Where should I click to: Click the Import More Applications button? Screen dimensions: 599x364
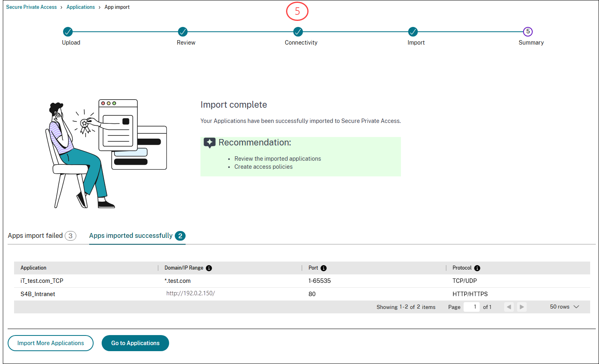(50, 343)
